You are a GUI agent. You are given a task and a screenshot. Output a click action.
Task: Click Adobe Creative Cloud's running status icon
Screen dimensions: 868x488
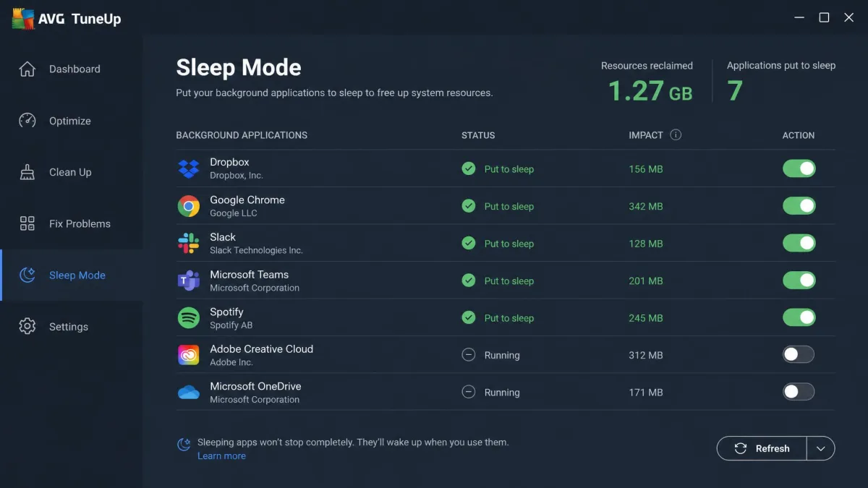469,355
